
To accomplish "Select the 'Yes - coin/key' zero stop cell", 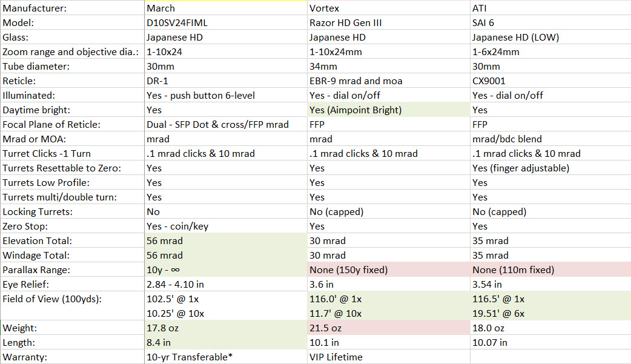I will (226, 226).
